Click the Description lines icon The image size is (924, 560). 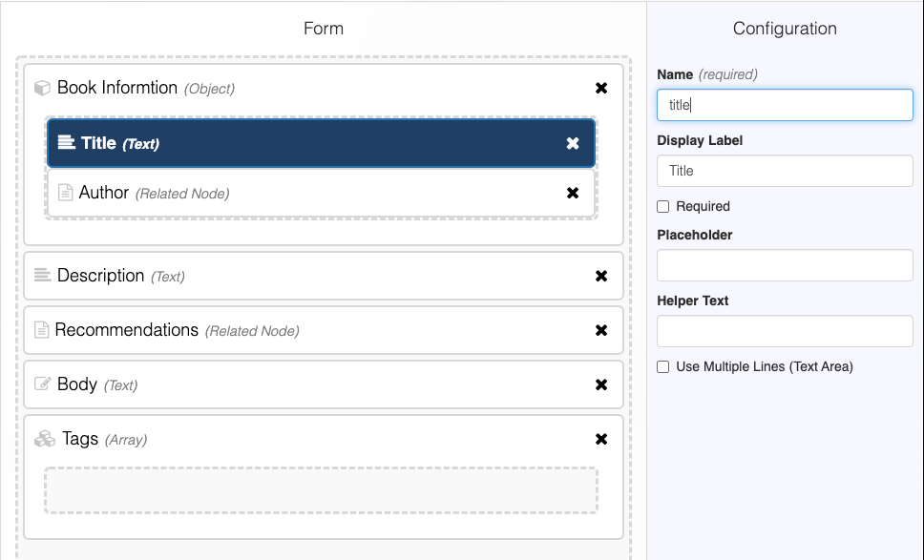click(x=42, y=276)
